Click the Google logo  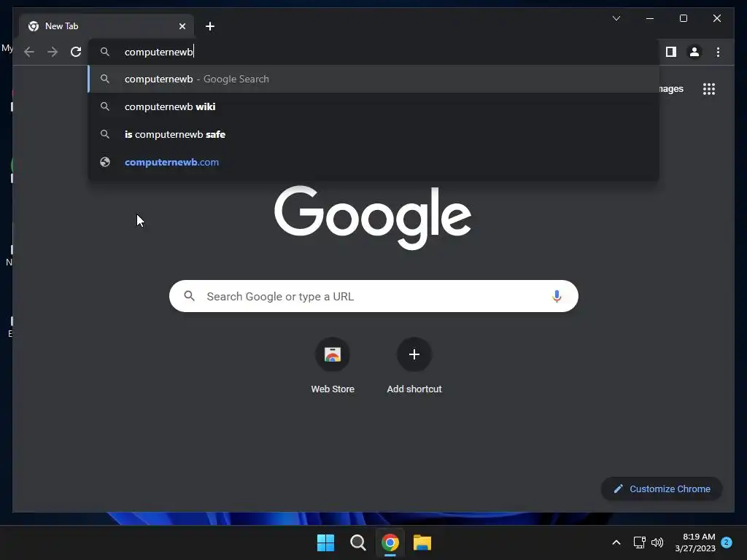pos(373,217)
